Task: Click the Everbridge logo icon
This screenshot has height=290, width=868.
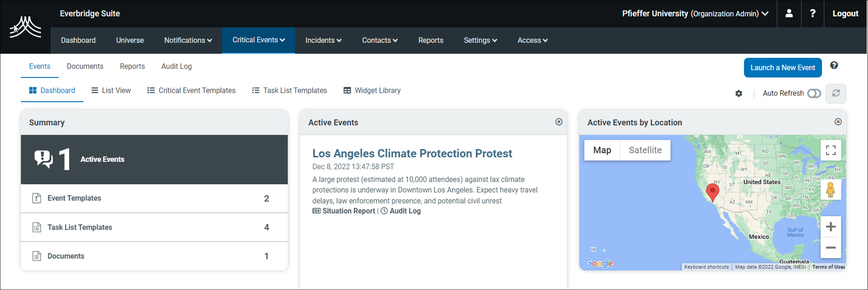Action: [25, 27]
